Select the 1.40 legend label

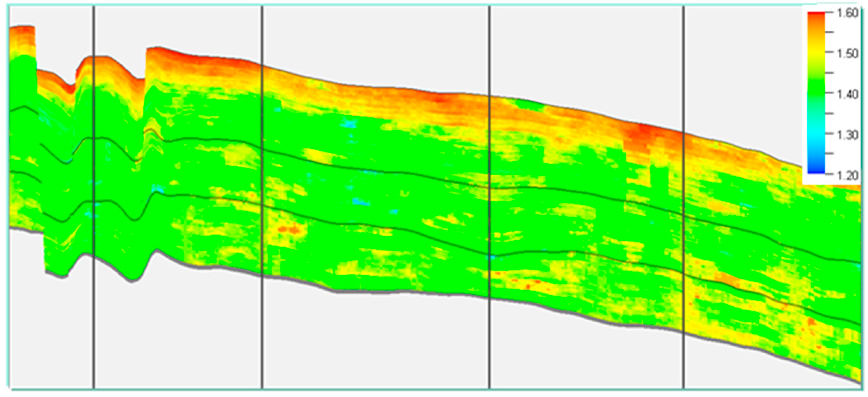click(847, 94)
